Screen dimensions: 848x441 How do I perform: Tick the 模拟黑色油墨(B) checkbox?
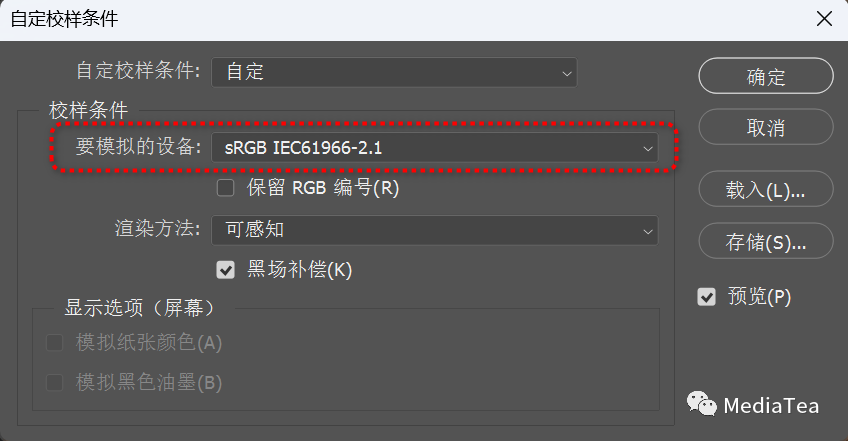pyautogui.click(x=55, y=383)
